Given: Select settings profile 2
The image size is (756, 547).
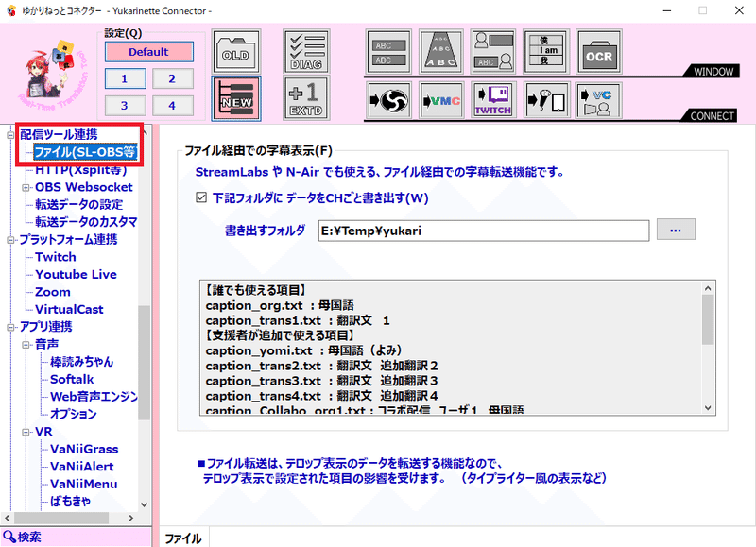Looking at the screenshot, I should click(x=173, y=78).
